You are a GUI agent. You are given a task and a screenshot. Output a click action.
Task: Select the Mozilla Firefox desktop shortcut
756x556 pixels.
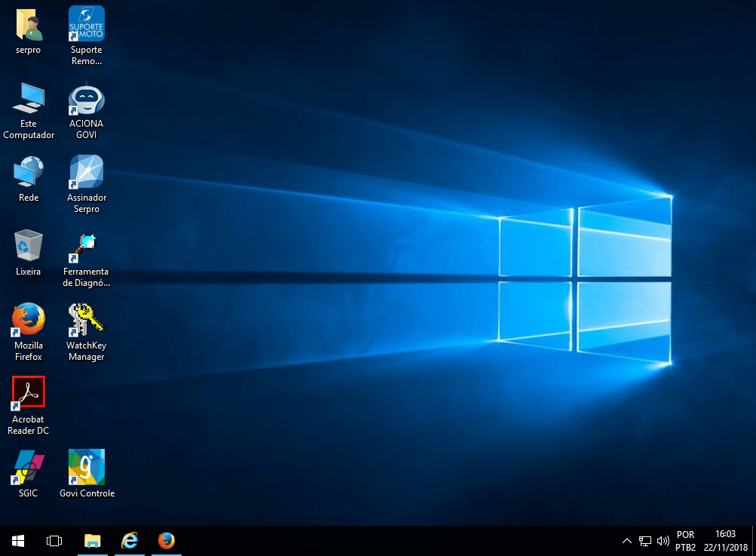pyautogui.click(x=29, y=320)
